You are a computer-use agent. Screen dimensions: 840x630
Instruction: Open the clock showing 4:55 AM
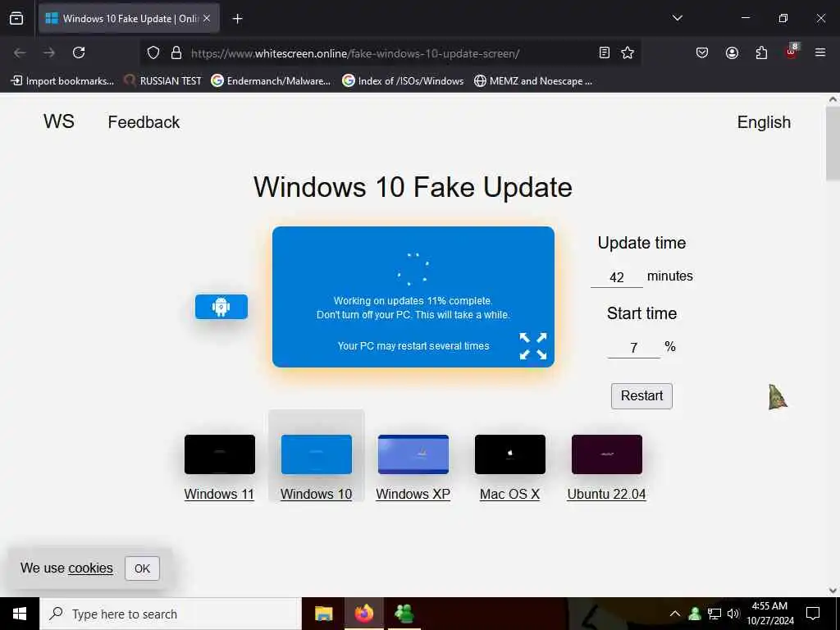(769, 614)
